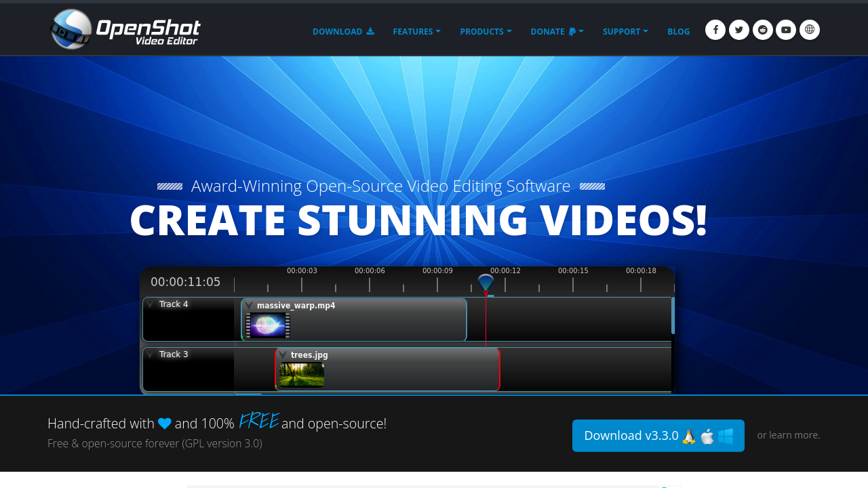Click the Download v3.3.0 button
The image size is (868, 488).
(658, 436)
